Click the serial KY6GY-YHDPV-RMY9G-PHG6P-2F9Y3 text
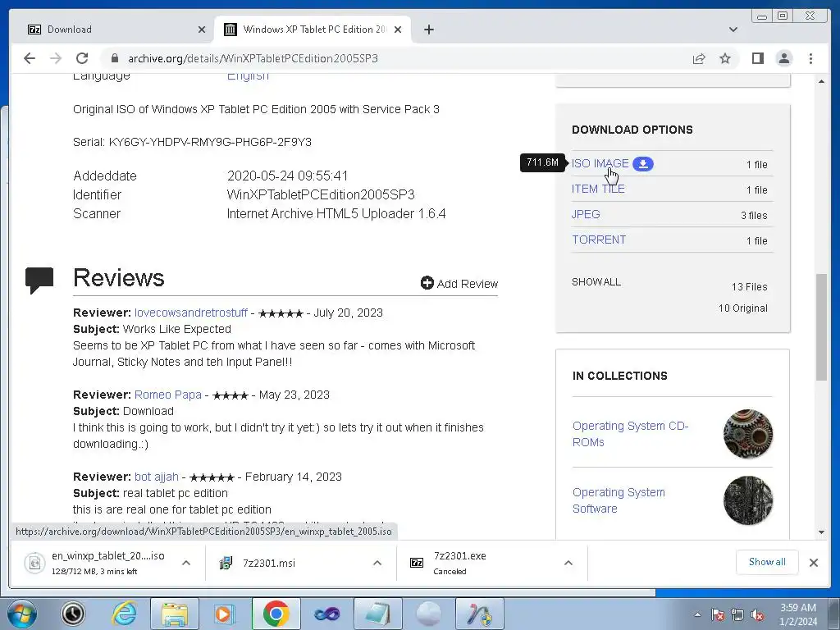 pyautogui.click(x=210, y=142)
